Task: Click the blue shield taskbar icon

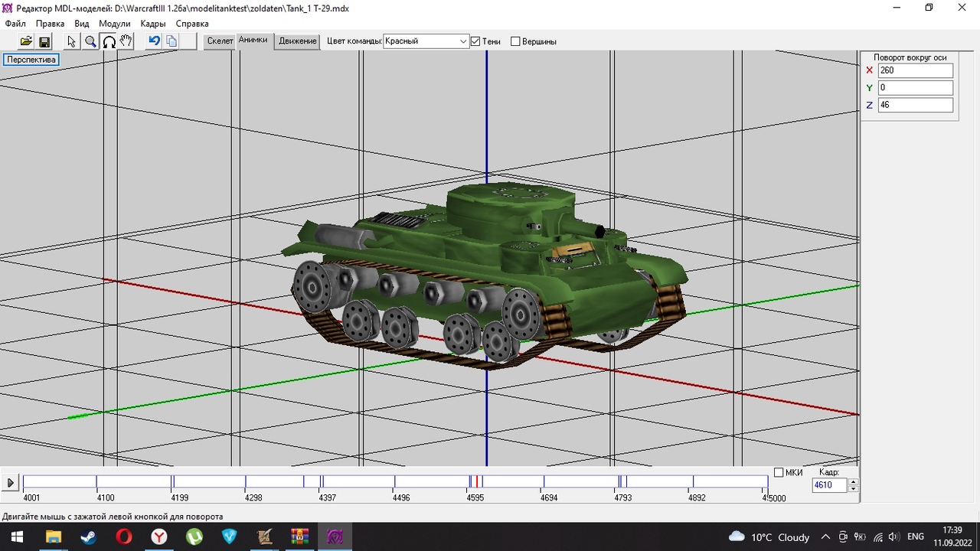Action: [229, 536]
